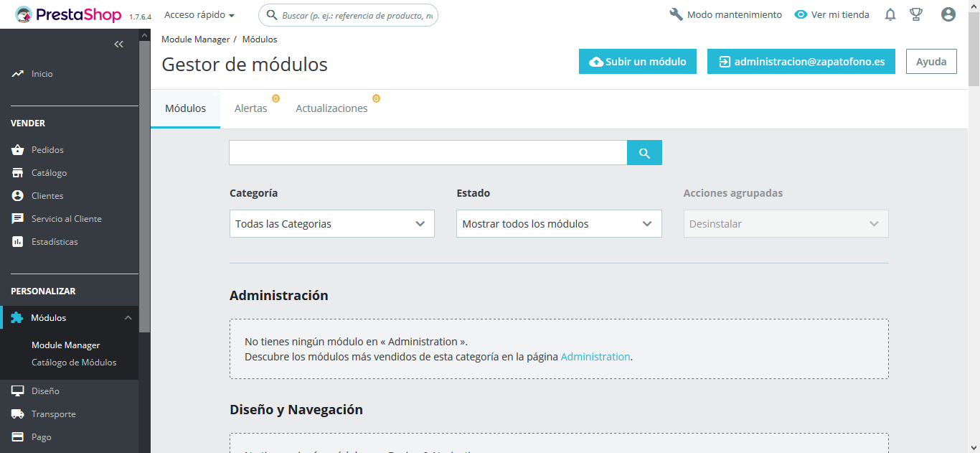
Task: Click the Servicio al Cliente chat icon
Action: pos(18,219)
